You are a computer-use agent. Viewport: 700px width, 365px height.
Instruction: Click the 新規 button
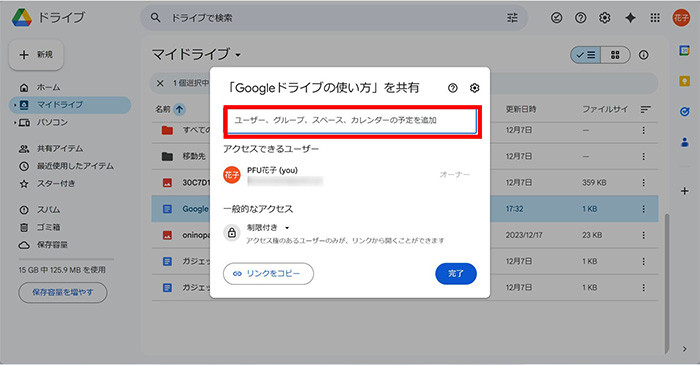[36, 55]
